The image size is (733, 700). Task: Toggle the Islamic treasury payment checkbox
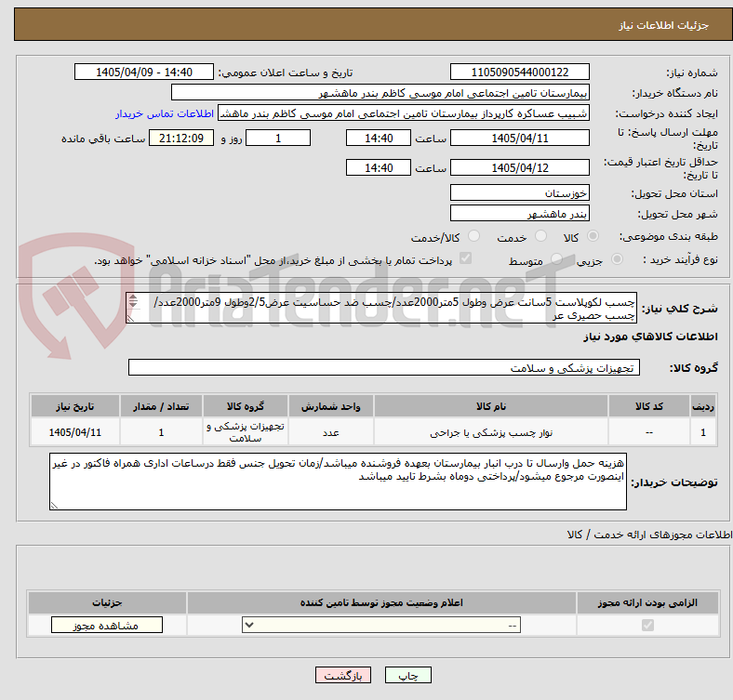point(466,258)
